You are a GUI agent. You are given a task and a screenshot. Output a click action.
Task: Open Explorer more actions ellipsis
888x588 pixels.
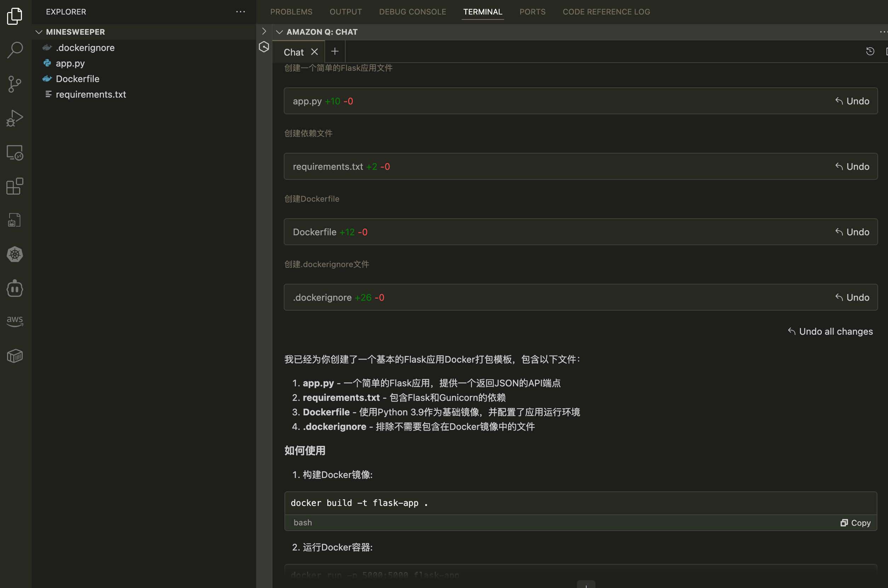(240, 12)
